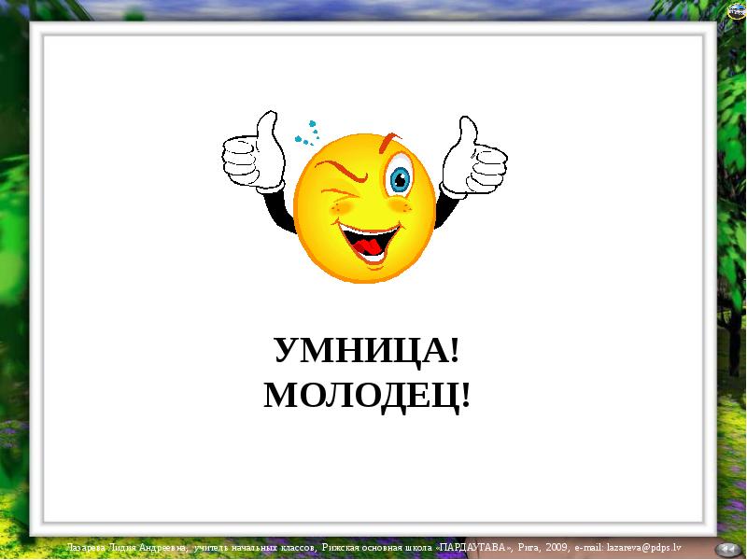Click the round badge icon in top-right corner
Screen dimensions: 747x560
[x=735, y=11]
